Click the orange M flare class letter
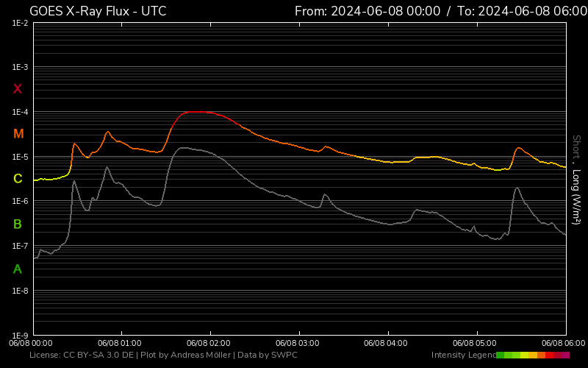 (x=18, y=134)
